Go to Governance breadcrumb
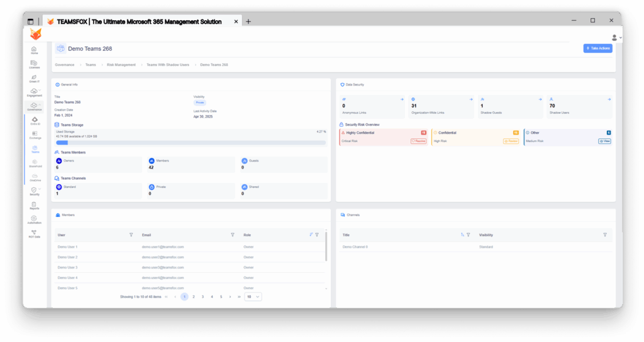 pos(65,65)
